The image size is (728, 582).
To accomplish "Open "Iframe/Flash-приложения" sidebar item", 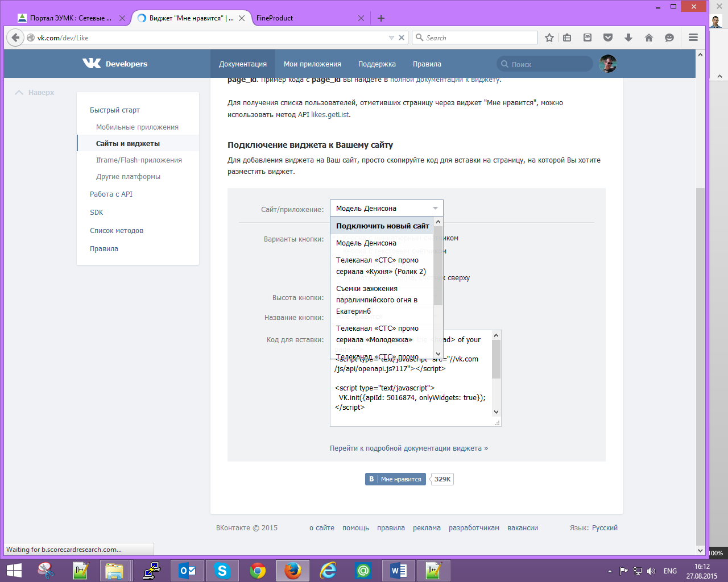I will 139,160.
